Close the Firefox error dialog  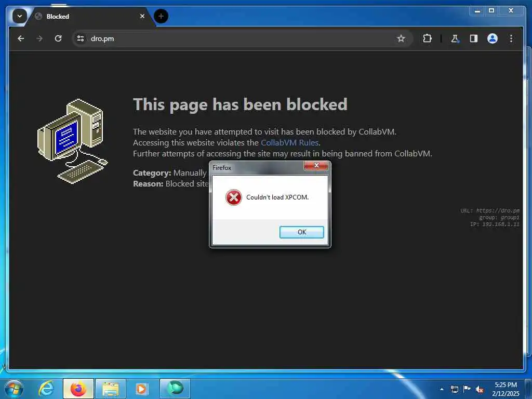tap(316, 165)
